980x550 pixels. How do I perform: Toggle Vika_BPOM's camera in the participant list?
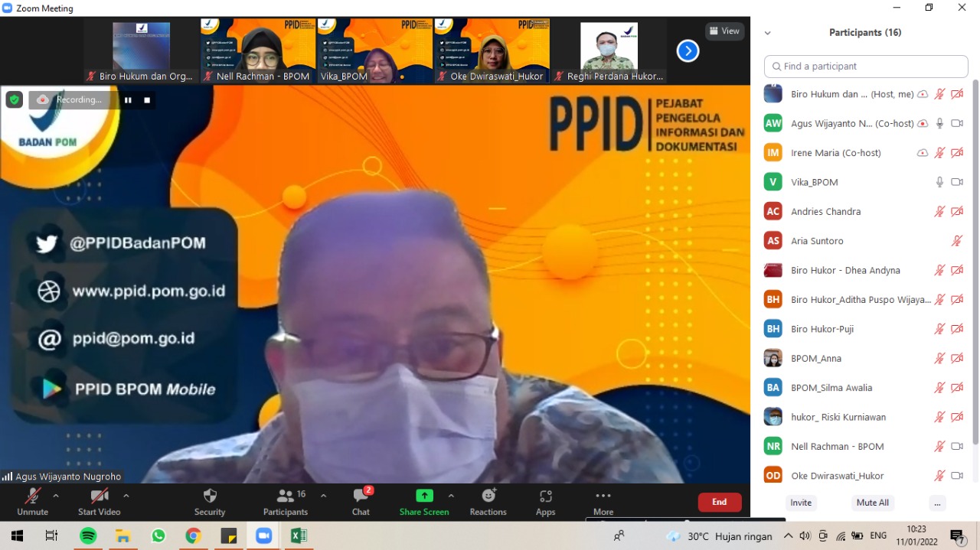pos(957,182)
